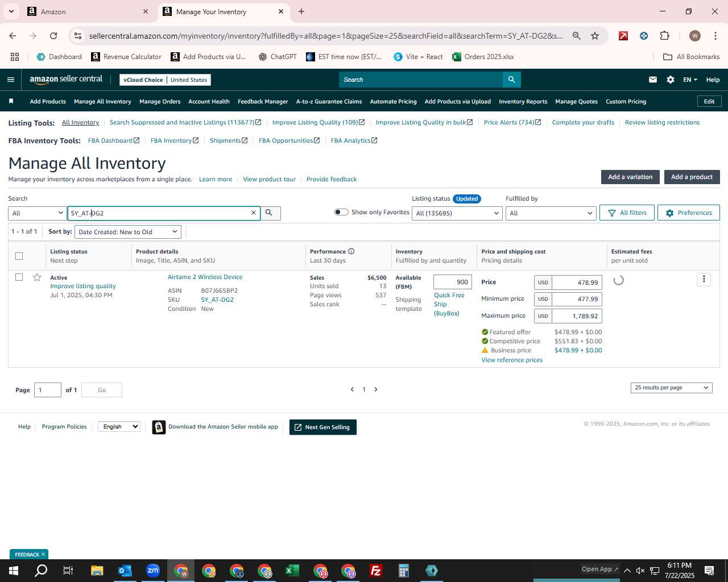Toggle Show only Favorites switch
728x582 pixels.
click(x=341, y=212)
